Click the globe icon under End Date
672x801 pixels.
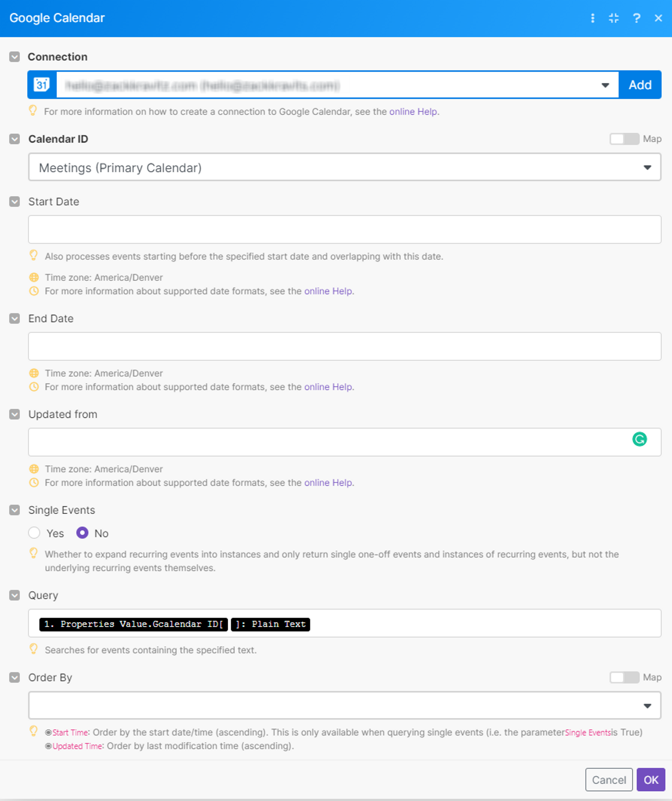coord(34,373)
